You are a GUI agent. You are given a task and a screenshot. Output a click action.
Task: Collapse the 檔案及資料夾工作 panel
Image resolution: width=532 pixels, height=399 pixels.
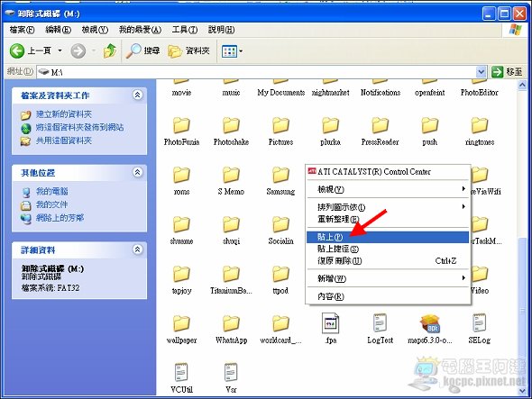(x=137, y=95)
